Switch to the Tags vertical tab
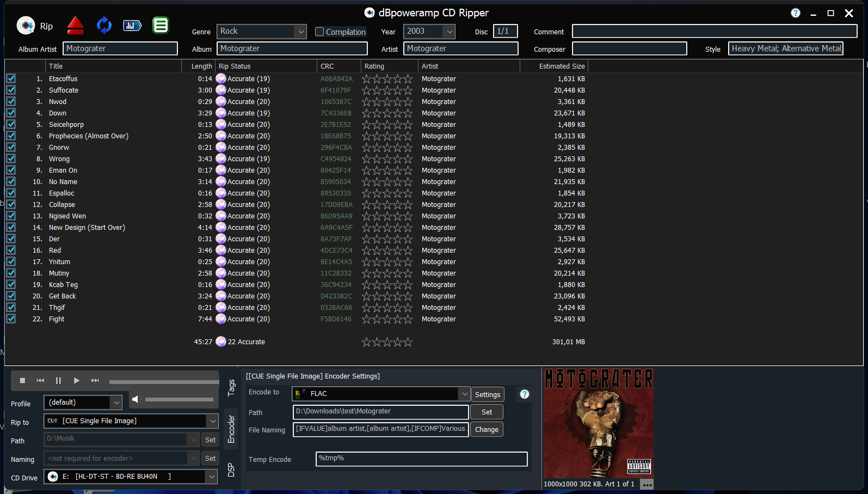Viewport: 868px width, 494px height. (x=231, y=388)
